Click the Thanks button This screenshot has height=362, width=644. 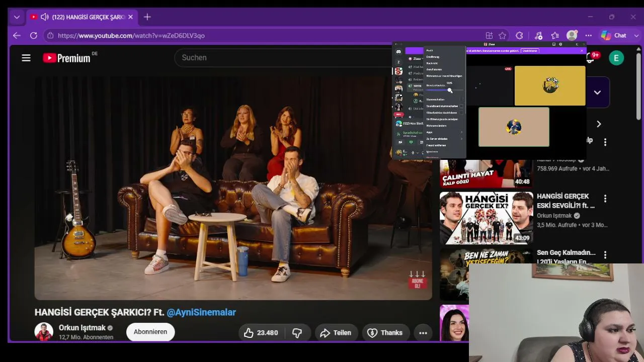point(385,333)
